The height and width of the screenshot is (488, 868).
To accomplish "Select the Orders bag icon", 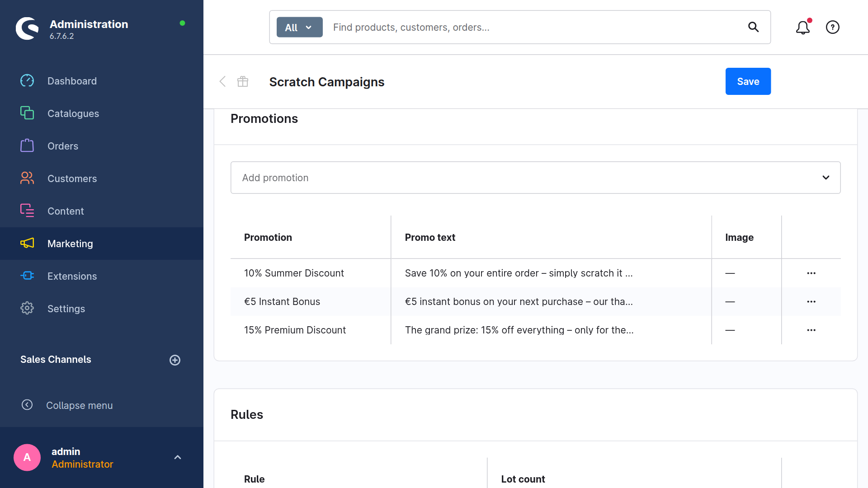I will pyautogui.click(x=27, y=145).
